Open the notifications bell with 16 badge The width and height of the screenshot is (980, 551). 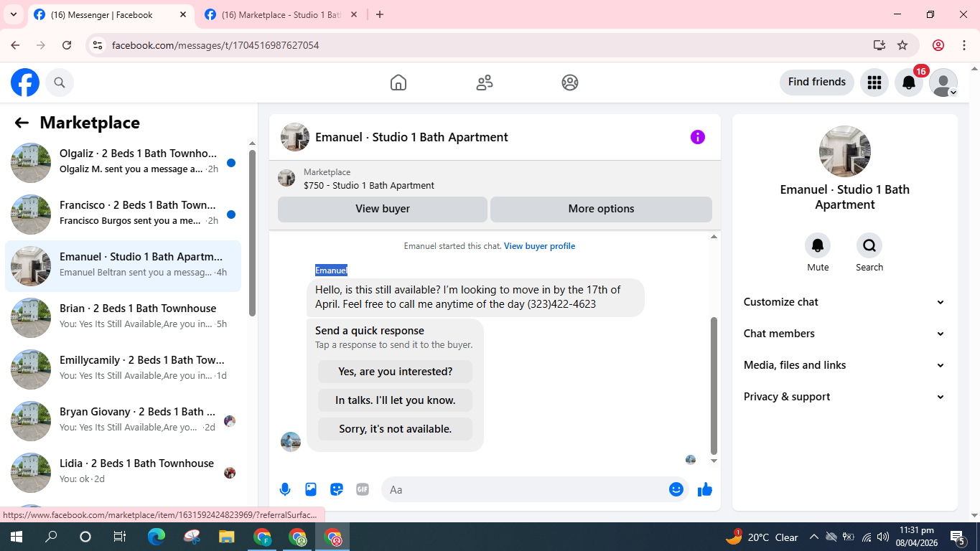click(x=909, y=83)
